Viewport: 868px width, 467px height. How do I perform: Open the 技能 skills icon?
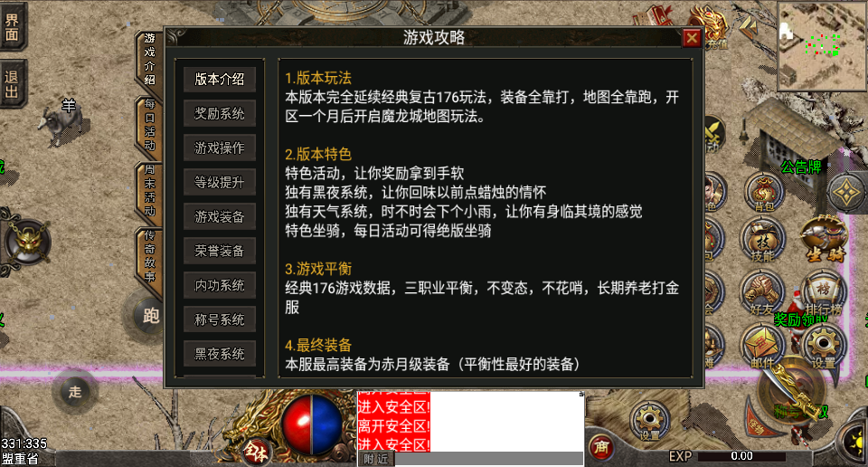click(x=763, y=242)
